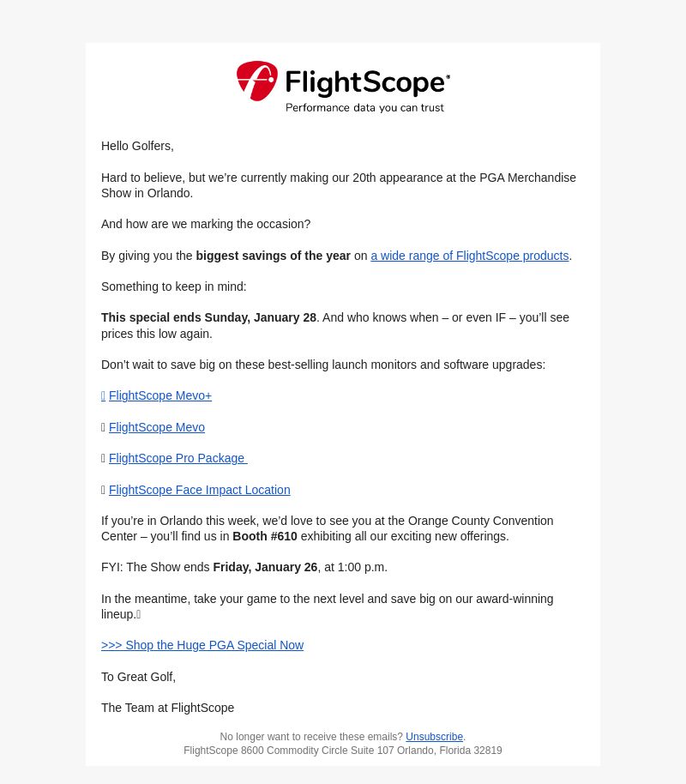Click the bold "Booth #610" text
The height and width of the screenshot is (784, 686).
(x=265, y=536)
